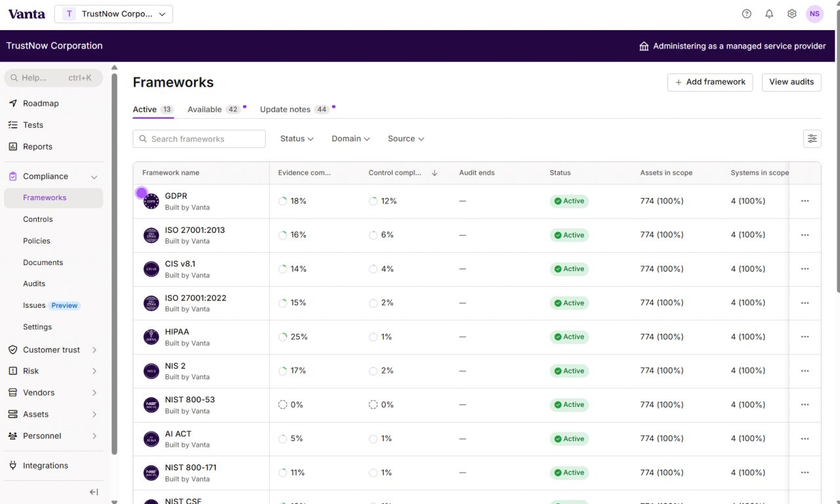The image size is (840, 504).
Task: Switch to the Update notes tab
Action: [295, 110]
